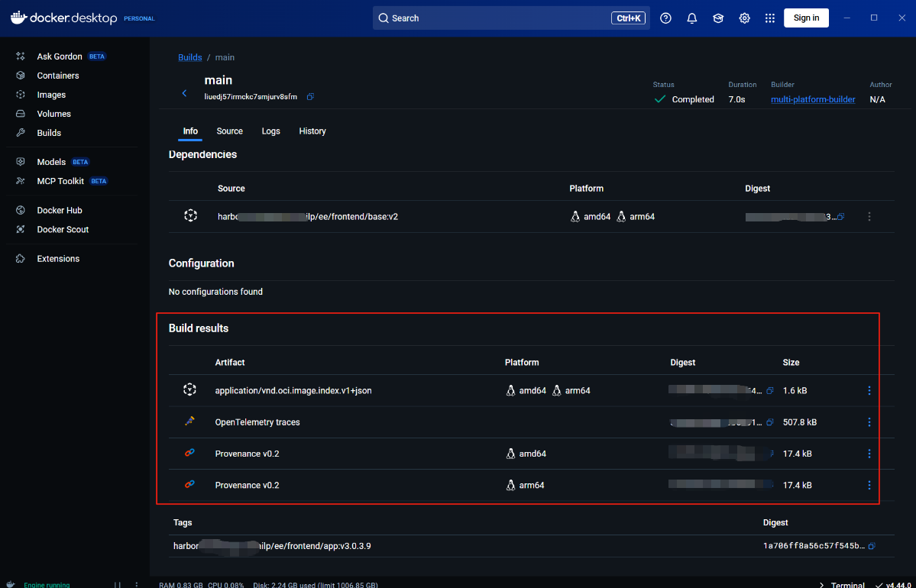
Task: Click the Sign in button
Action: (x=806, y=18)
